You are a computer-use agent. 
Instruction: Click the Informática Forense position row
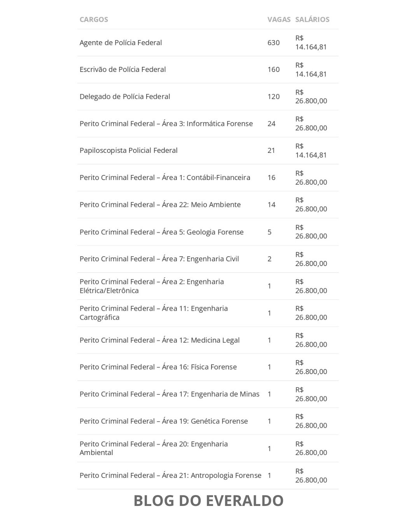point(166,124)
